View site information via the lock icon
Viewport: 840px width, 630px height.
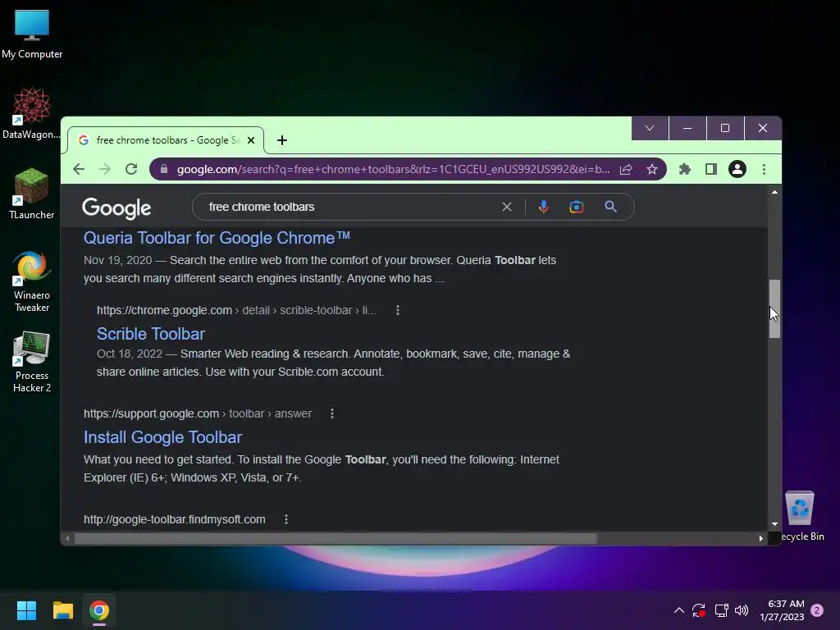(164, 169)
